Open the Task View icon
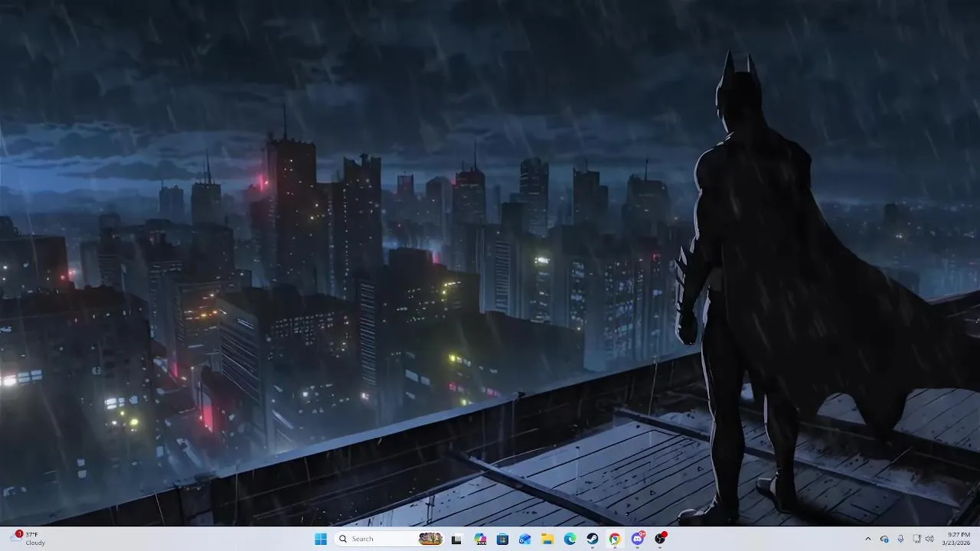This screenshot has height=551, width=980. coord(456,539)
